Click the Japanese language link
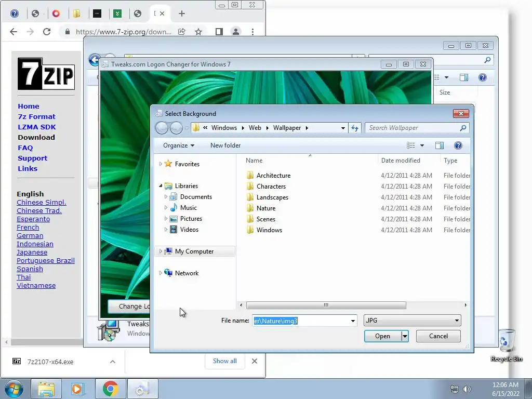The width and height of the screenshot is (532, 399). click(x=32, y=252)
